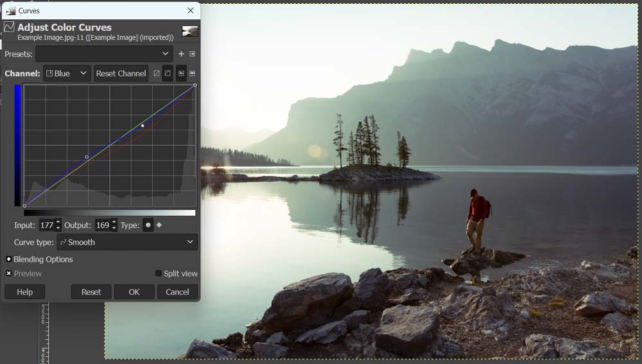Select corner point type (diamond)
Image resolution: width=642 pixels, height=364 pixels.
(159, 225)
